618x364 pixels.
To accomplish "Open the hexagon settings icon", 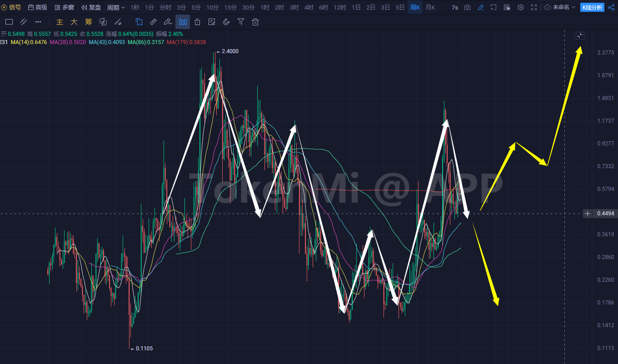I will click(x=521, y=8).
